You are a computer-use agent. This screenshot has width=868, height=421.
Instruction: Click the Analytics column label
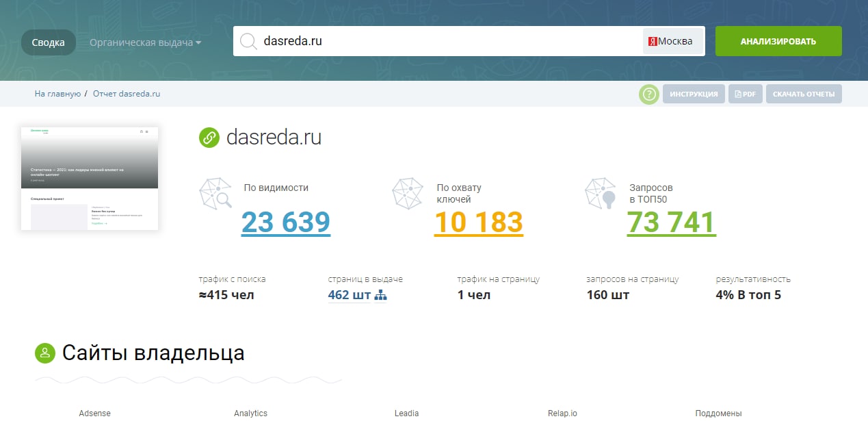(x=250, y=413)
